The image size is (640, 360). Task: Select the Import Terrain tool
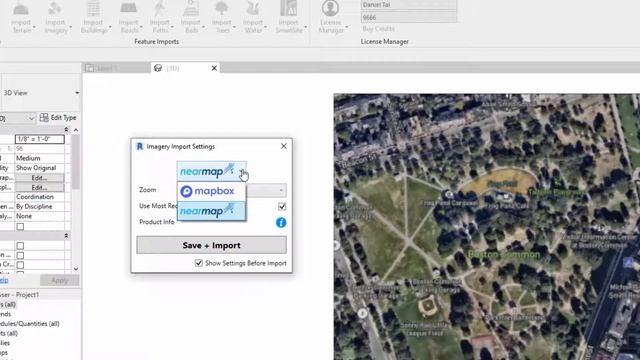pyautogui.click(x=21, y=17)
